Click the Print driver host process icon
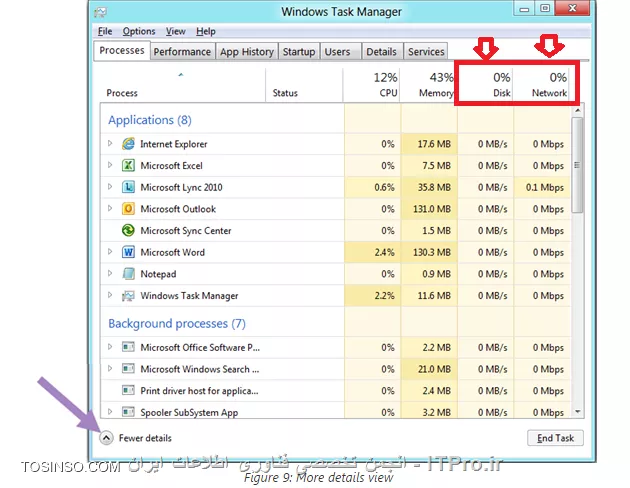Viewport: 630px width, 488px height. click(x=128, y=390)
